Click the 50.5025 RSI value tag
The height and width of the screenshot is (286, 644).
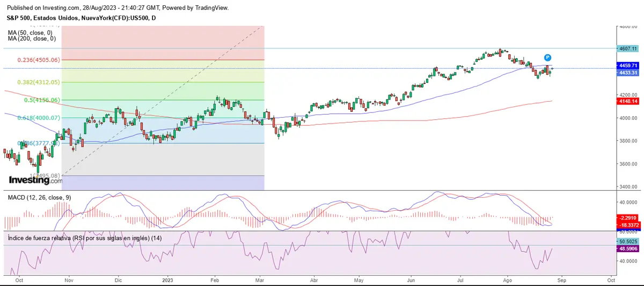[627, 242]
